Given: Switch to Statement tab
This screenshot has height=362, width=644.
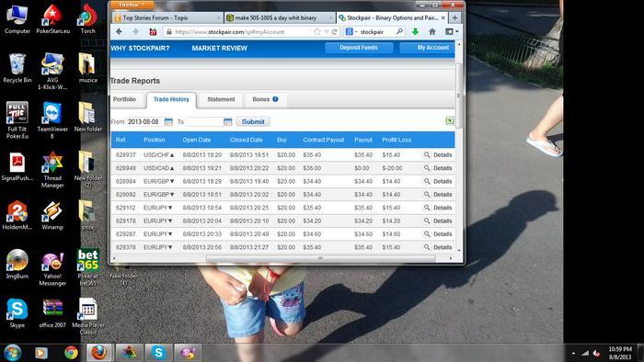Looking at the screenshot, I should pos(221,99).
